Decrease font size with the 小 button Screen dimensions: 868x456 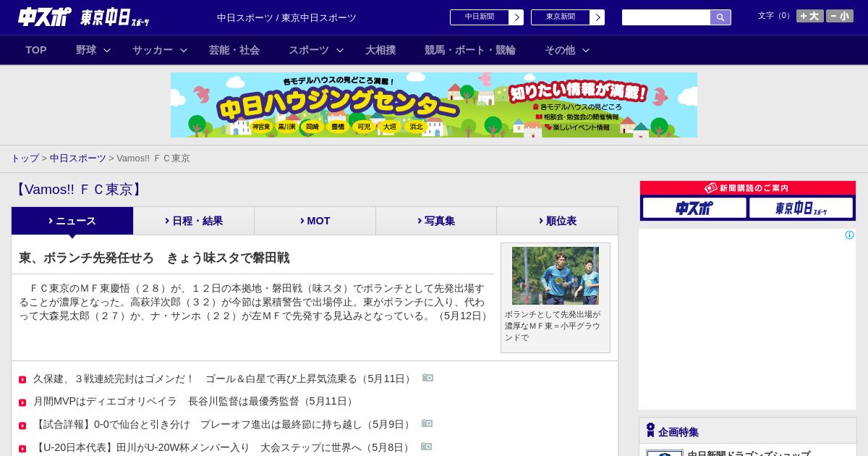[x=840, y=16]
